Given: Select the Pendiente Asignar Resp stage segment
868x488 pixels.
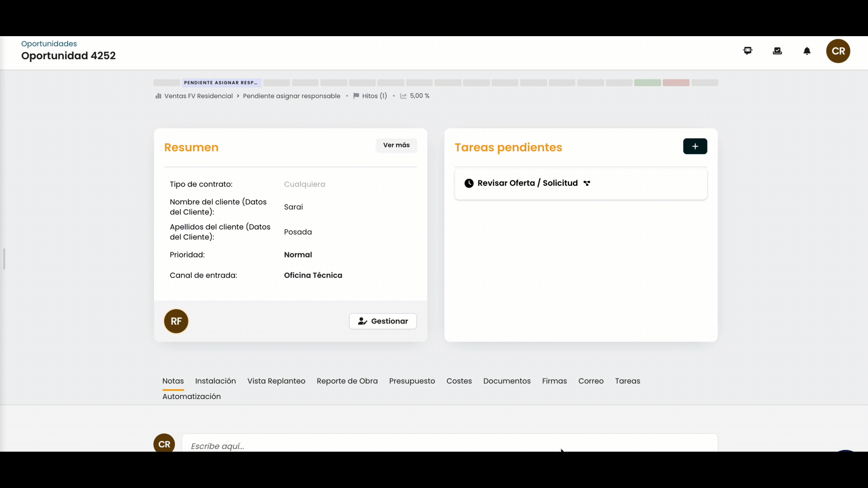Looking at the screenshot, I should (x=222, y=83).
